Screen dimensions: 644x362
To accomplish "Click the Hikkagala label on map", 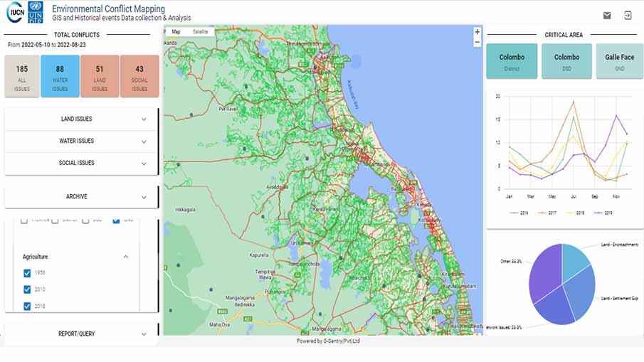I will [185, 210].
